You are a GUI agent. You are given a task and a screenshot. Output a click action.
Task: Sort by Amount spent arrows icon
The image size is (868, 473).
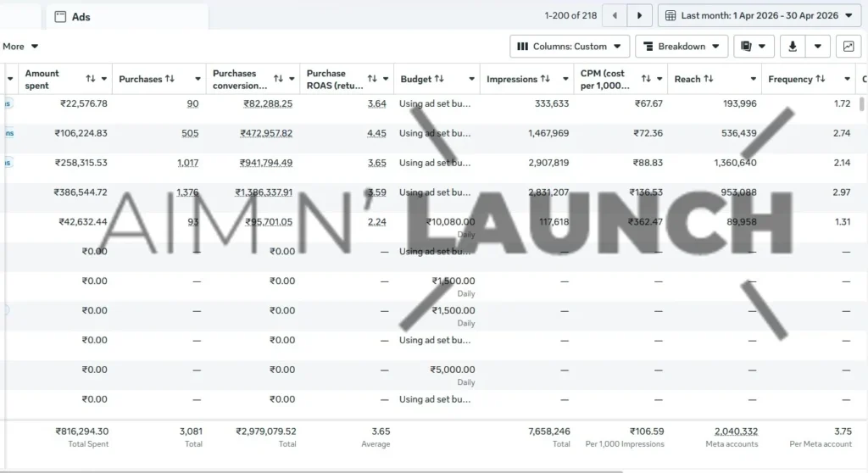90,79
